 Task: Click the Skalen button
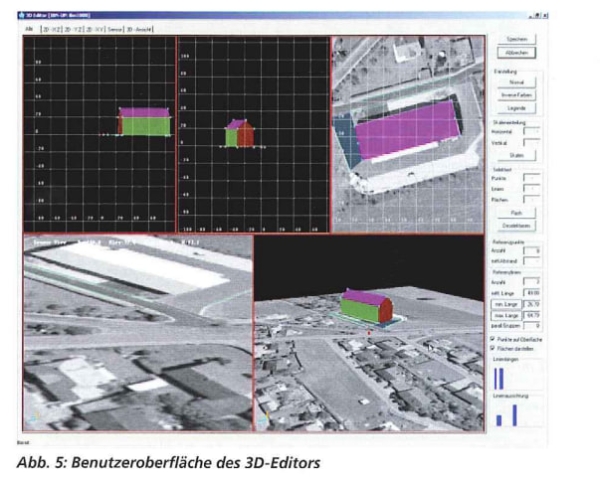click(516, 156)
